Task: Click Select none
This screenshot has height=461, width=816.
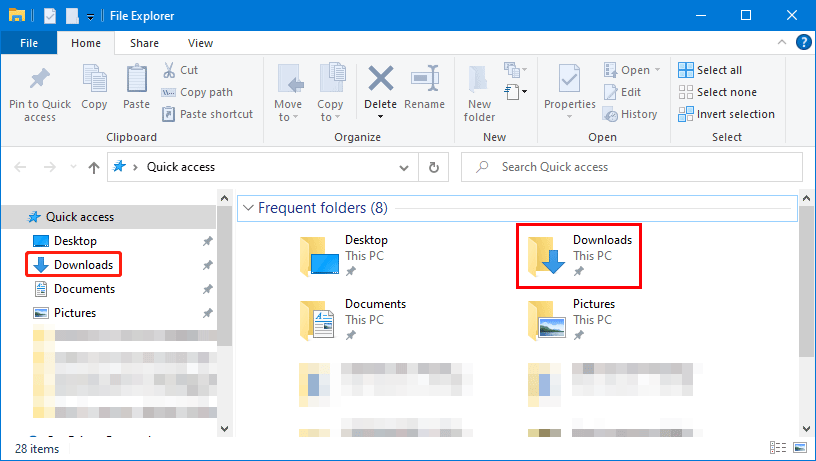Action: pos(718,92)
